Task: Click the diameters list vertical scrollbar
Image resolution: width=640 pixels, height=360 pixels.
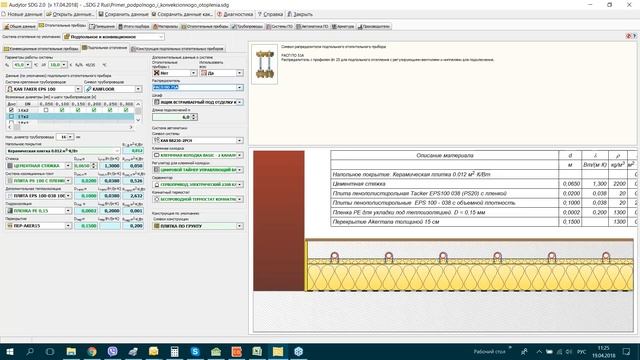Action: [x=138, y=112]
